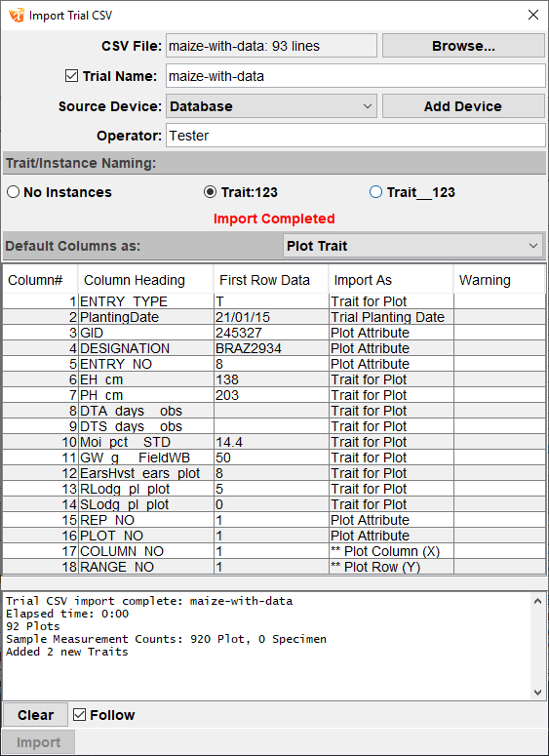Click the Add Device button
Image resolution: width=549 pixels, height=756 pixels.
point(463,106)
